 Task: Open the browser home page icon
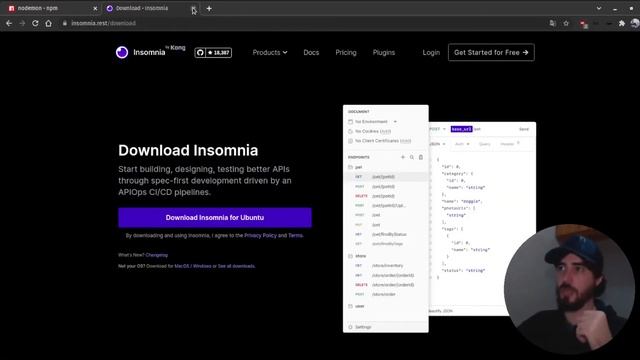(x=49, y=23)
